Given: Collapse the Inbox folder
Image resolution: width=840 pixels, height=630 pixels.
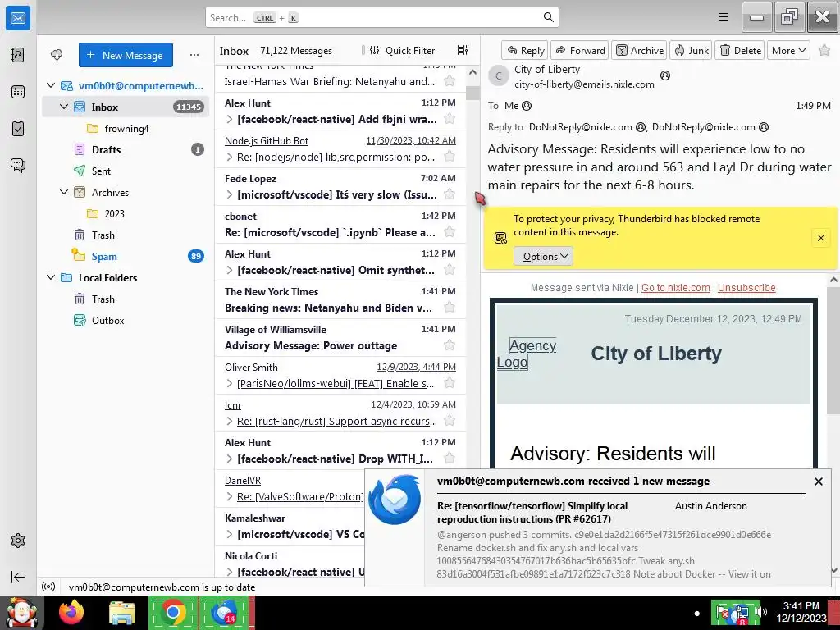Looking at the screenshot, I should coord(64,107).
